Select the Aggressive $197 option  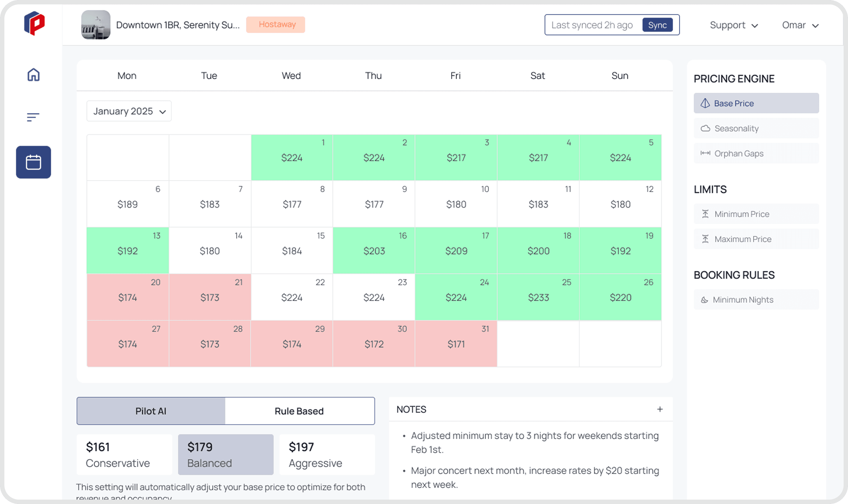(327, 454)
